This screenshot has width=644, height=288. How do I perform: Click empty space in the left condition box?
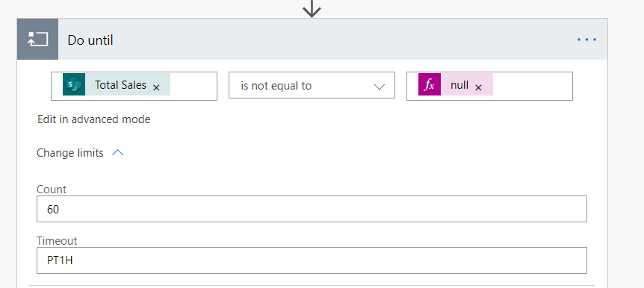pyautogui.click(x=193, y=86)
